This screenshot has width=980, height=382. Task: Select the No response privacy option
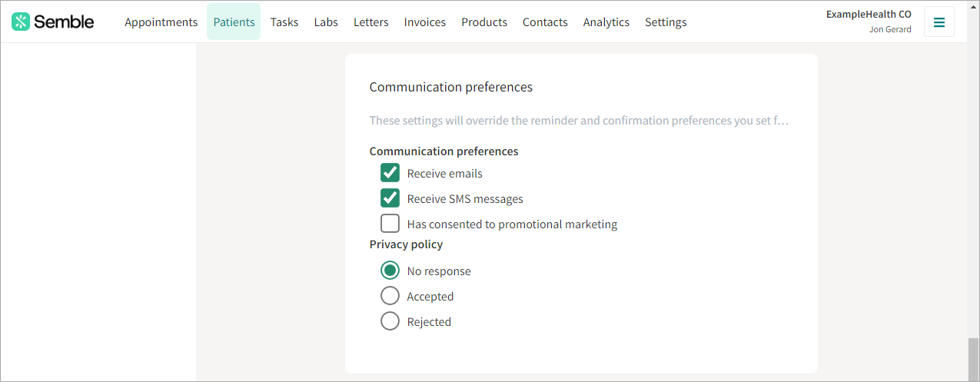pos(390,271)
